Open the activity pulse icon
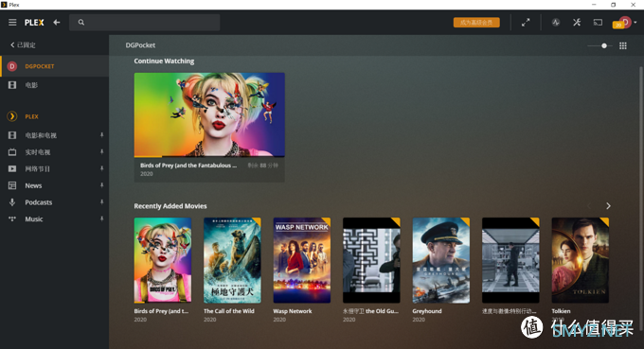 pos(556,23)
